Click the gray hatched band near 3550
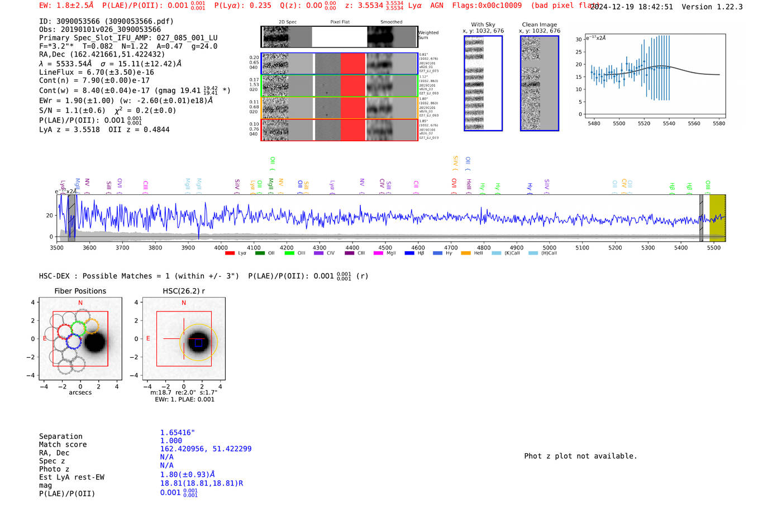 coord(72,218)
